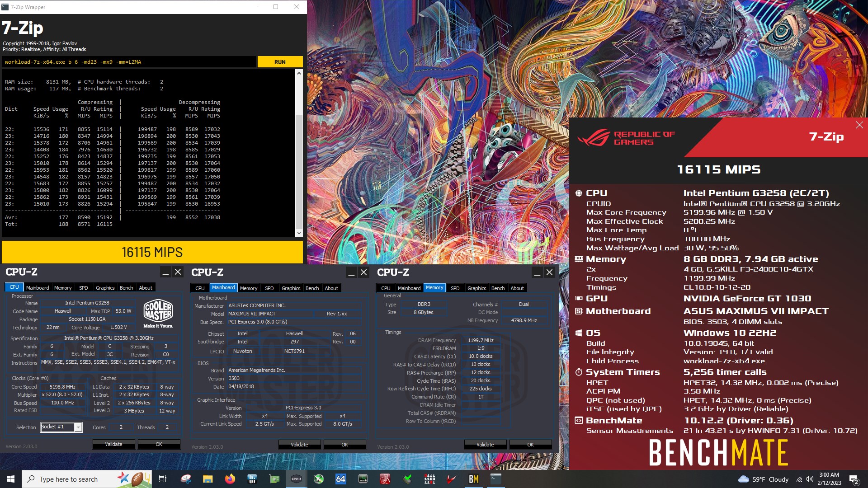This screenshot has width=868, height=488.
Task: Open the console window taskbar icon
Action: [495, 479]
